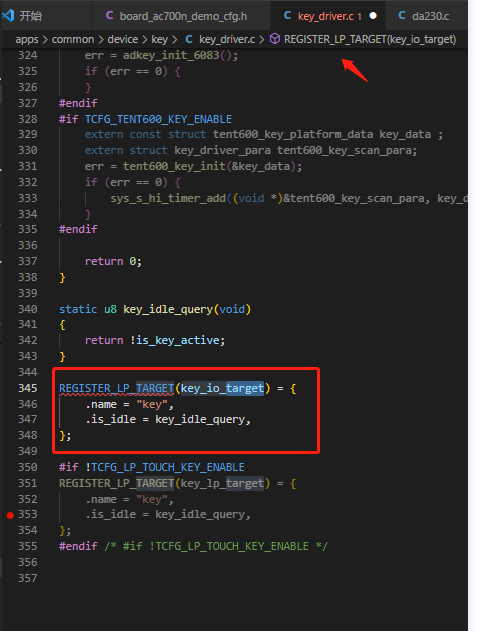Viewport: 478px width, 631px height.
Task: Open the common breadcrumb segment
Action: pos(73,39)
